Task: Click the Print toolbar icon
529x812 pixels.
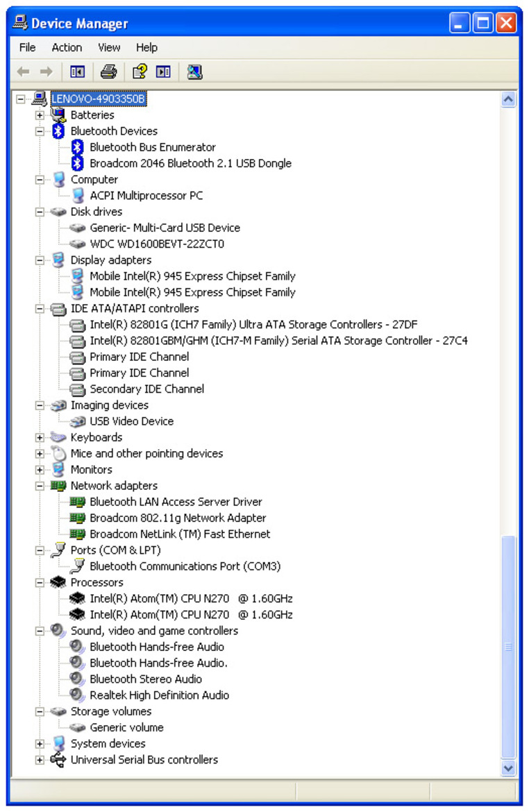Action: (x=108, y=71)
